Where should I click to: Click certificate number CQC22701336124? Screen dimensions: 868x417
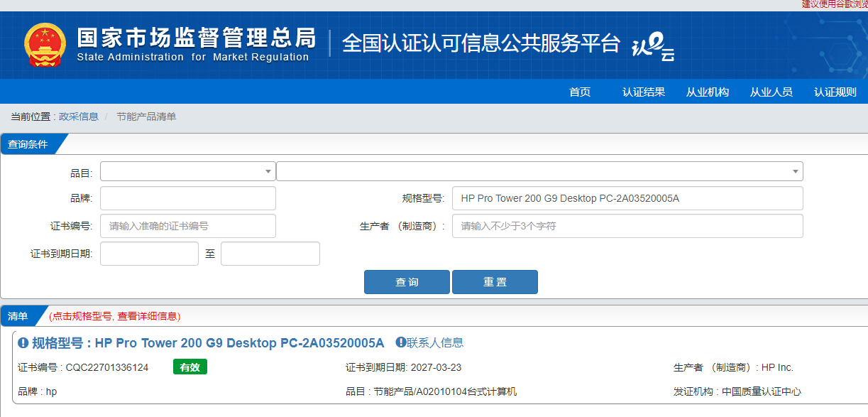107,367
